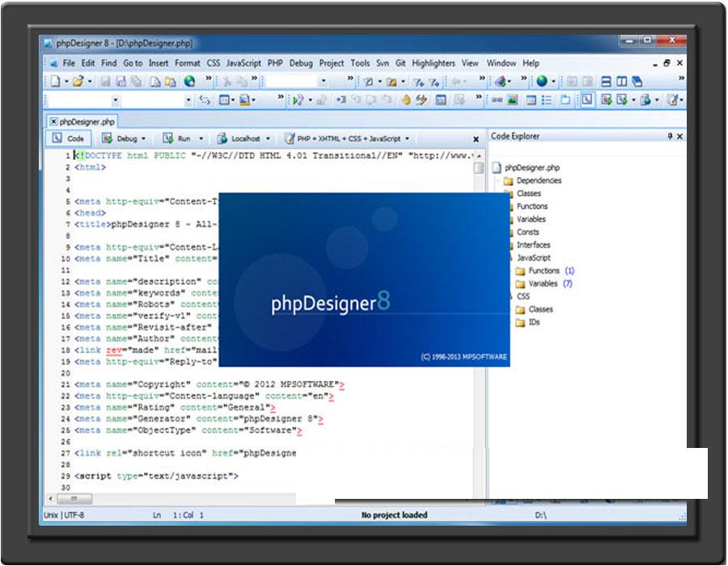This screenshot has width=728, height=566.
Task: Open PHP + XHTML + CSS + JavaScript dropdown
Action: click(x=407, y=139)
